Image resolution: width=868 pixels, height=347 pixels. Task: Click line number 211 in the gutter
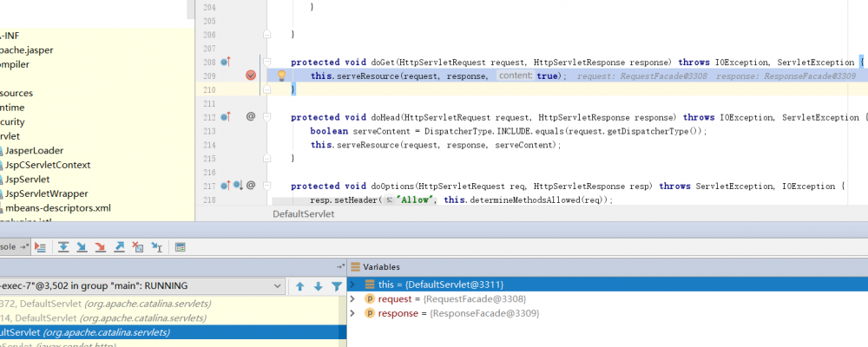click(x=209, y=103)
